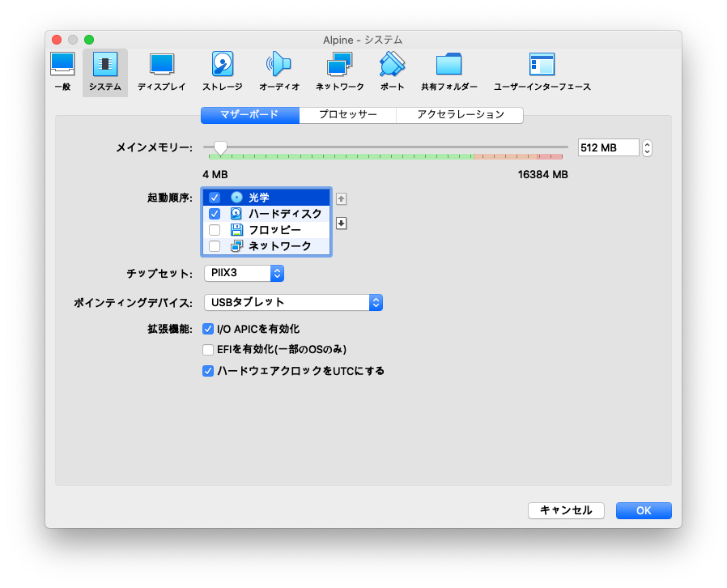Enable フロッピー in boot order
The image size is (727, 588).
click(x=215, y=229)
